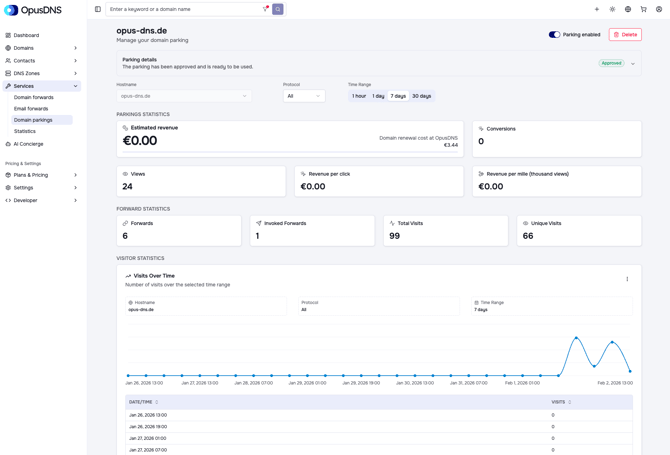Focus the keyword or domain search field
The image size is (670, 455).
tap(184, 9)
